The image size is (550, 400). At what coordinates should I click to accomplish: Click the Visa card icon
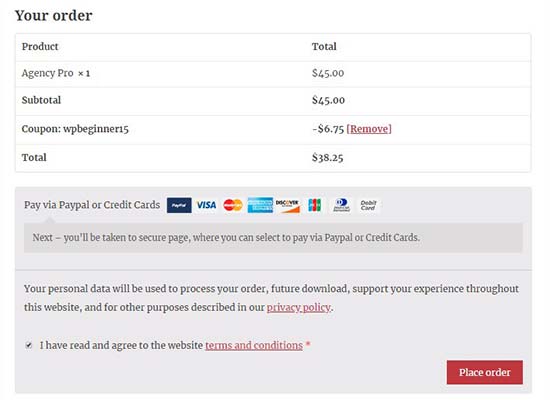tap(206, 205)
